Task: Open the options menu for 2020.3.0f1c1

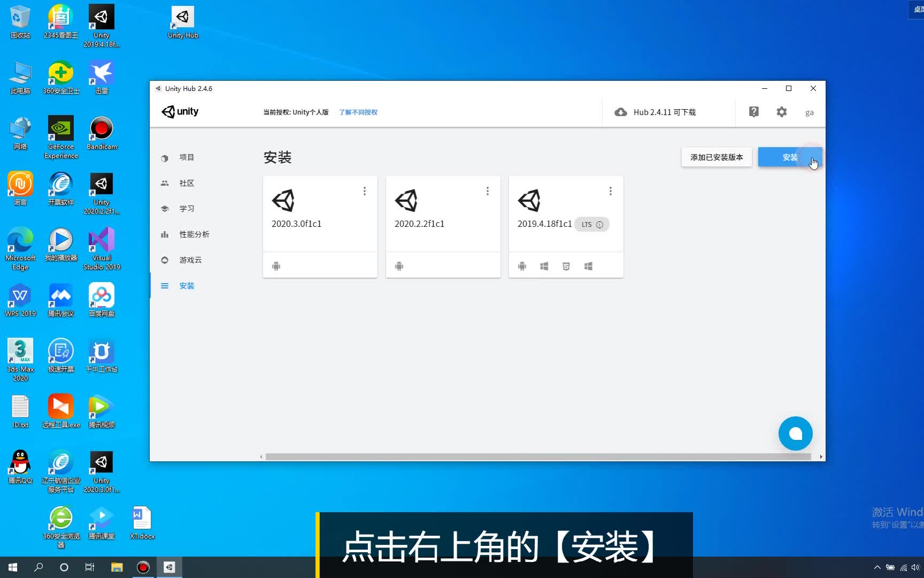Action: (364, 191)
